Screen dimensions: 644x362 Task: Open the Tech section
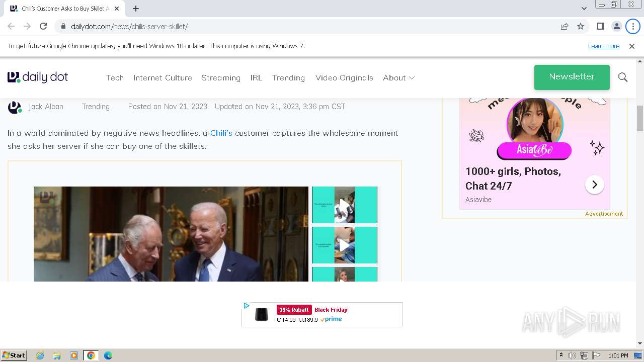(x=115, y=77)
